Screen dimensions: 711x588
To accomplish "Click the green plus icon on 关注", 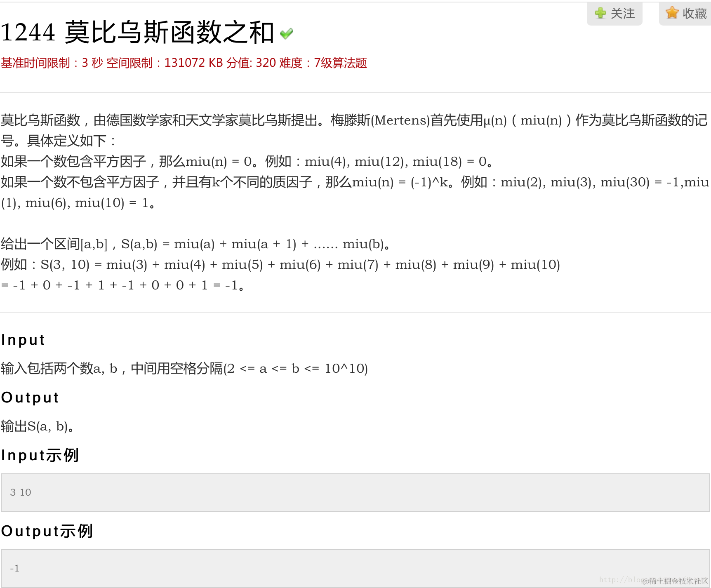I will tap(600, 13).
